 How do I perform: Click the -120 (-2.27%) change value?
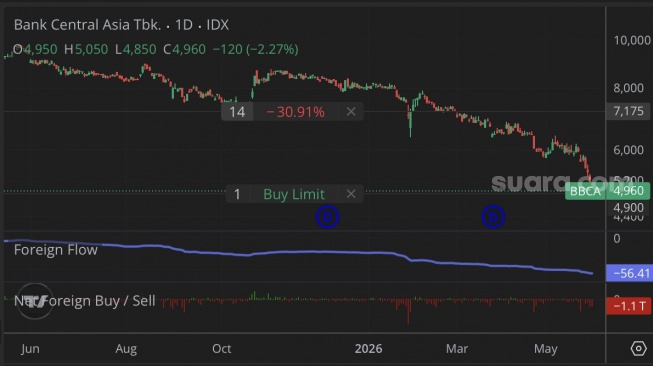point(256,50)
